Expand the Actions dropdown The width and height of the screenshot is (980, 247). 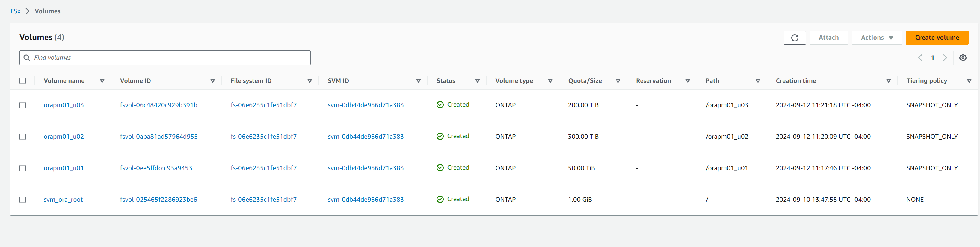tap(877, 38)
